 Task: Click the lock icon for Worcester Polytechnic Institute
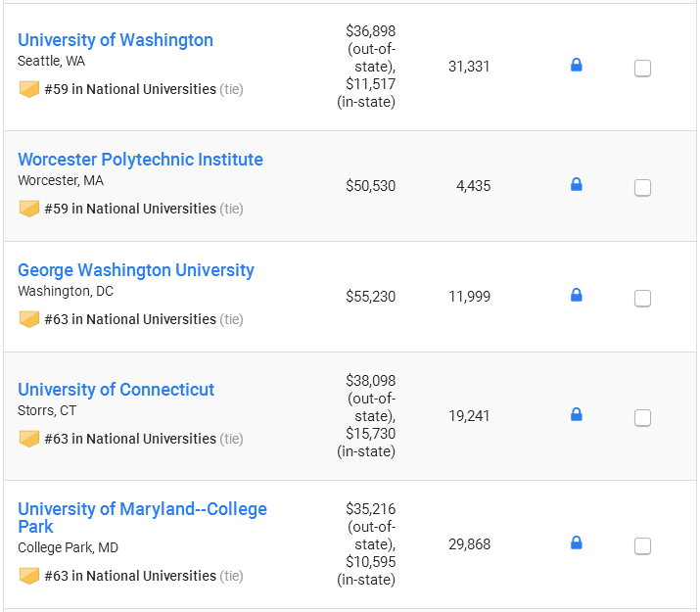pyautogui.click(x=577, y=184)
